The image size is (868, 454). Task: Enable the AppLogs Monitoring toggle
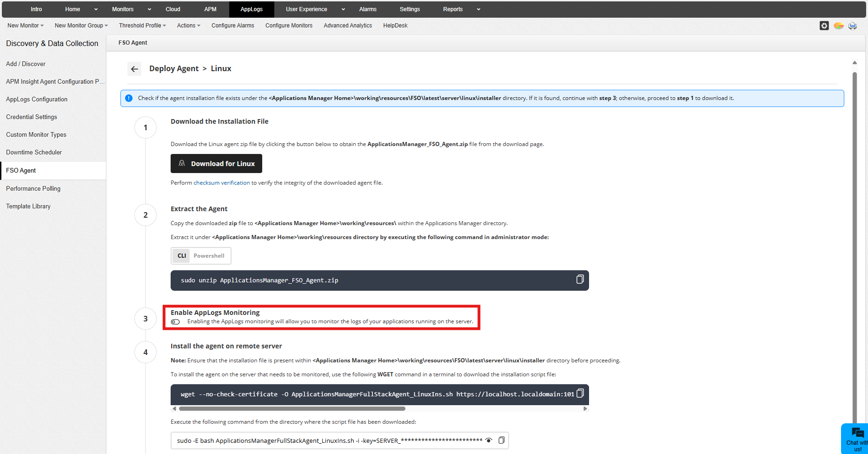point(175,321)
